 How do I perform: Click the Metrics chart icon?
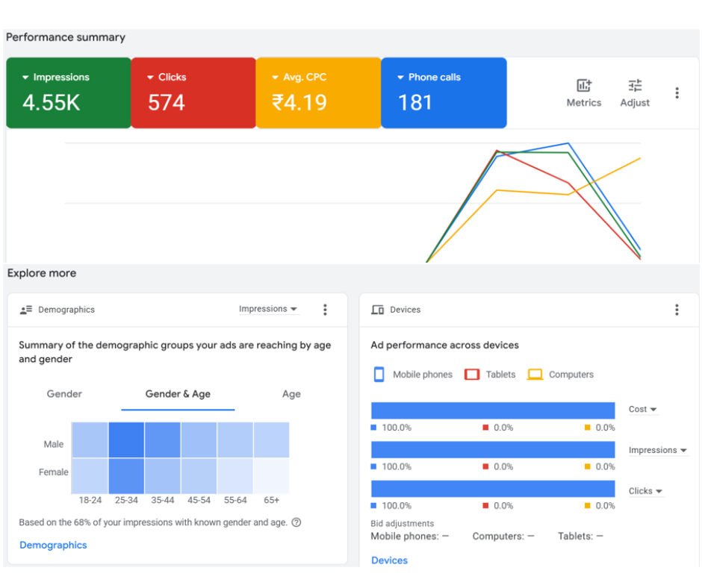(x=583, y=86)
